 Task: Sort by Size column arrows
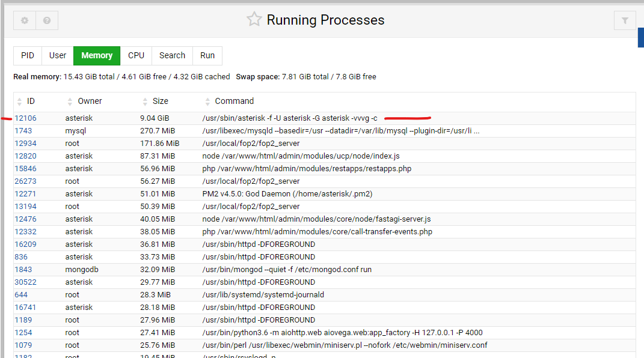coord(145,102)
